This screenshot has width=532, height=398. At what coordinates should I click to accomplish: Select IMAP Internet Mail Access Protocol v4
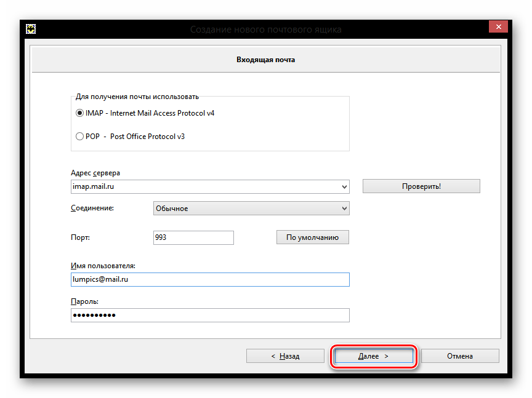point(79,113)
